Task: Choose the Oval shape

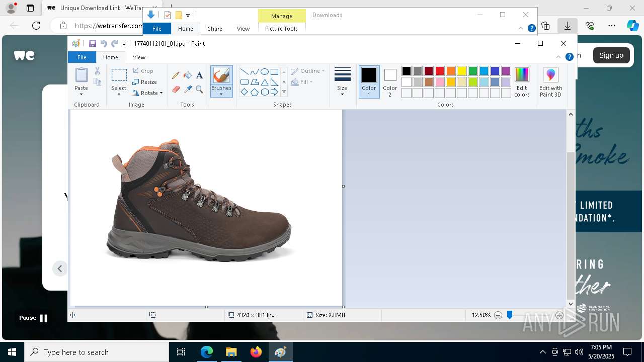Action: (x=264, y=72)
